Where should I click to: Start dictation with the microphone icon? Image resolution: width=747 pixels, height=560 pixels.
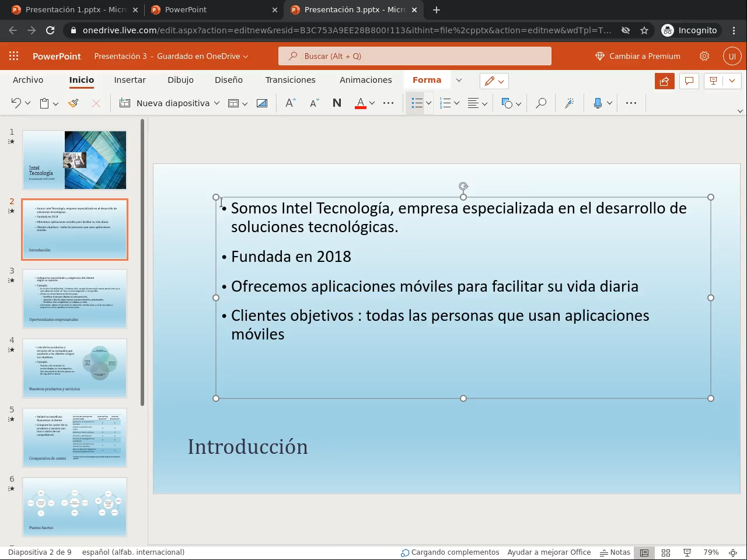pos(598,103)
